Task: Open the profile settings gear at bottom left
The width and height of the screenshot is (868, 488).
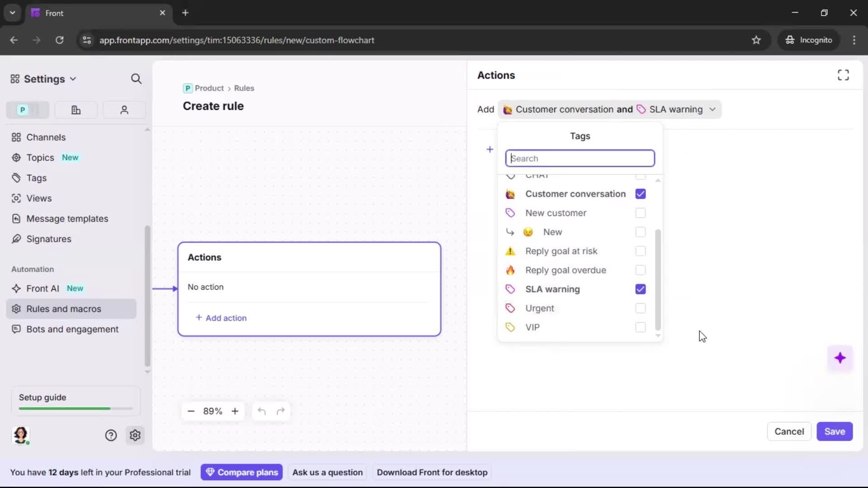Action: coord(135,435)
